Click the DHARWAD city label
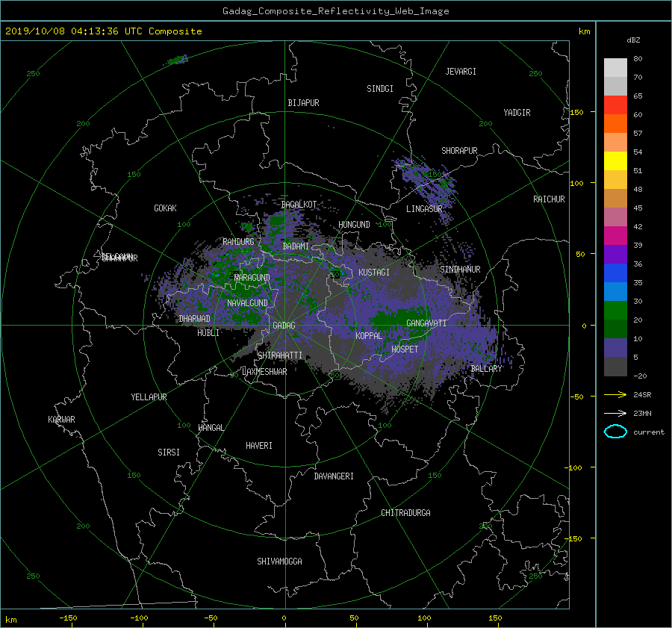672x628 pixels. [195, 319]
